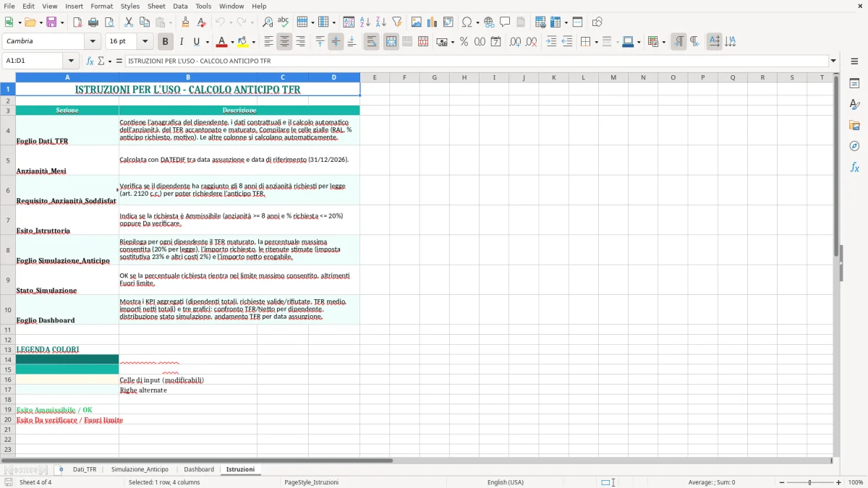Open Print Preview
The image size is (868, 488).
point(108,22)
